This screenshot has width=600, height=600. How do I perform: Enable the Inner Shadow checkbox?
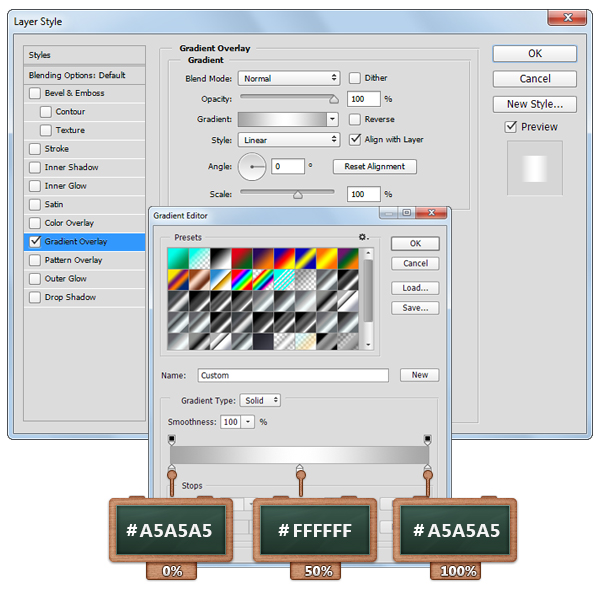35,167
